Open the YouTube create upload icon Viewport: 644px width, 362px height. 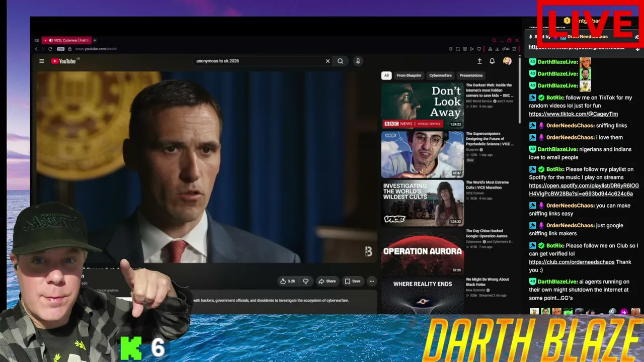479,61
